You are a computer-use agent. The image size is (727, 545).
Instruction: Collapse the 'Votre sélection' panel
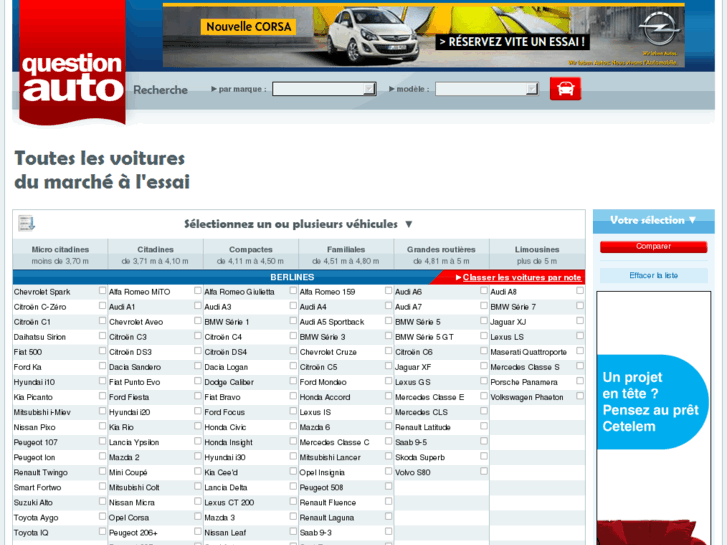[x=692, y=220]
